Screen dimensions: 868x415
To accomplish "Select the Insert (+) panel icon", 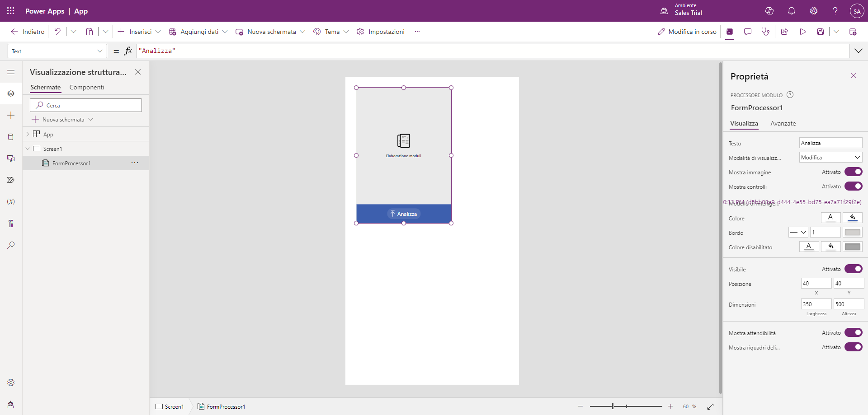I will 11,115.
